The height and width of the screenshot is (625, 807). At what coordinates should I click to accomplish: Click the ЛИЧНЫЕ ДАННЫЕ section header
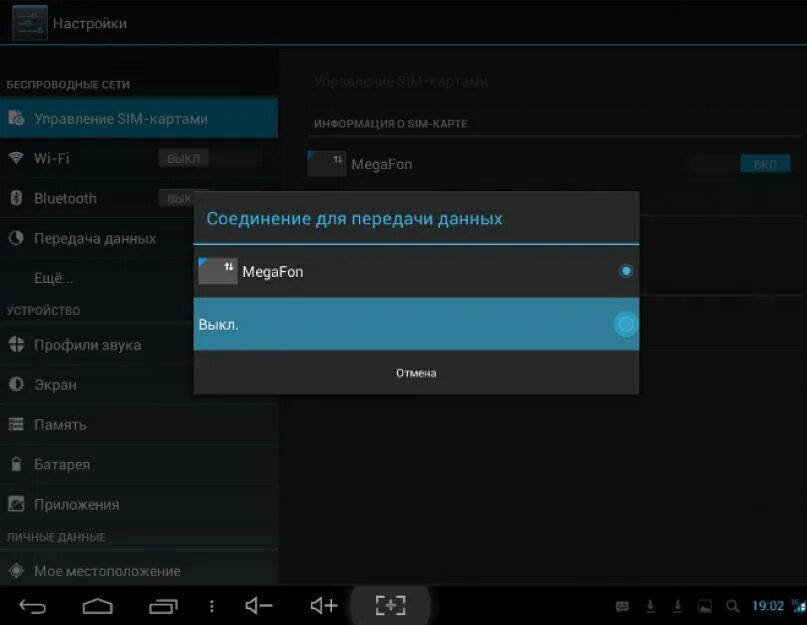click(x=56, y=537)
